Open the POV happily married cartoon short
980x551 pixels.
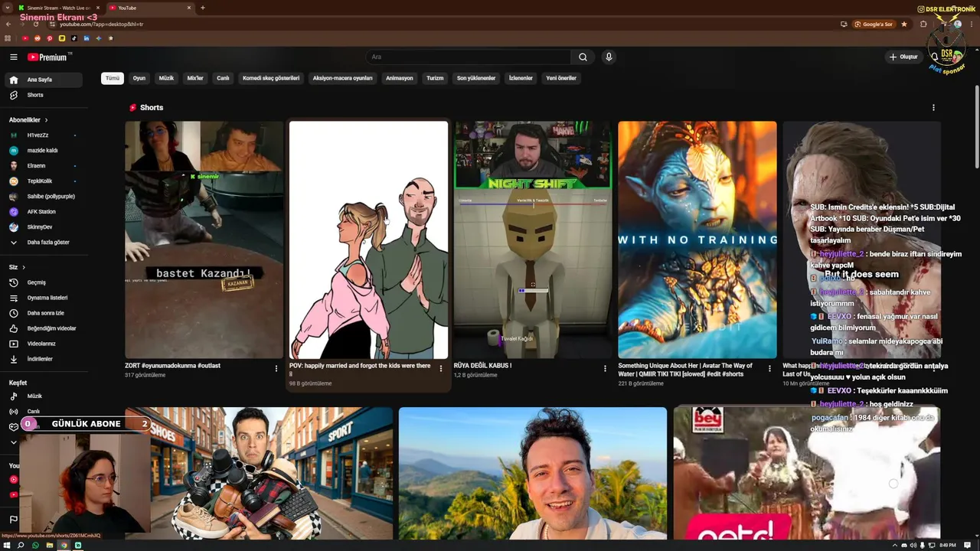click(x=368, y=240)
